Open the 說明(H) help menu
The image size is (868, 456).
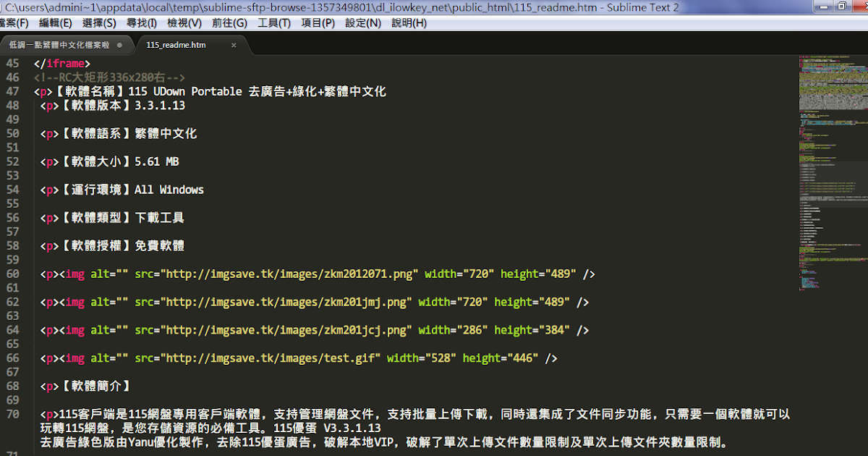(x=409, y=22)
